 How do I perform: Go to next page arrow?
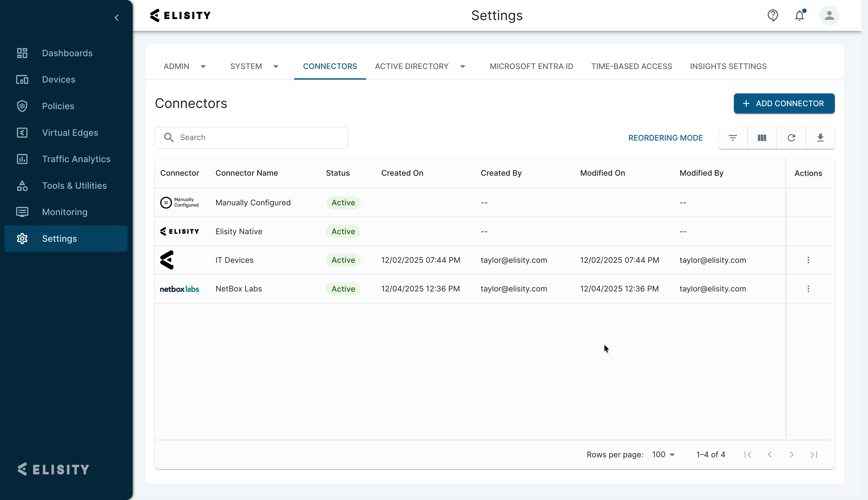coord(792,455)
